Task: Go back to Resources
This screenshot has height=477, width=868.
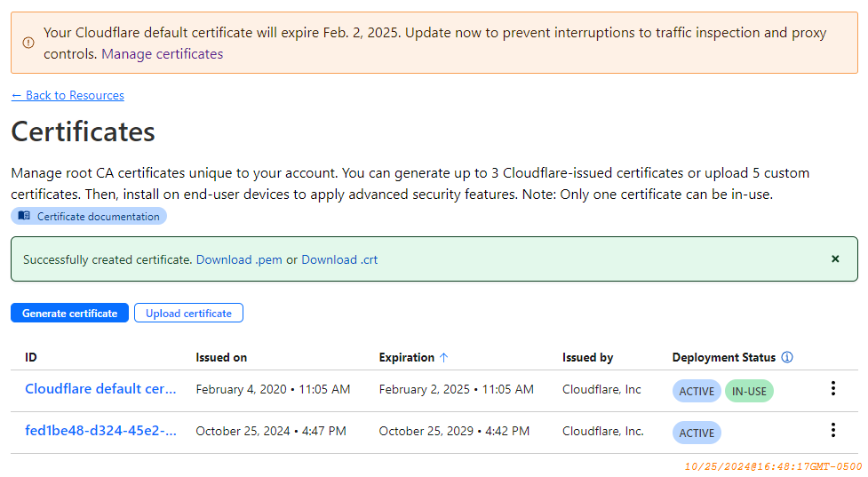Action: 68,95
